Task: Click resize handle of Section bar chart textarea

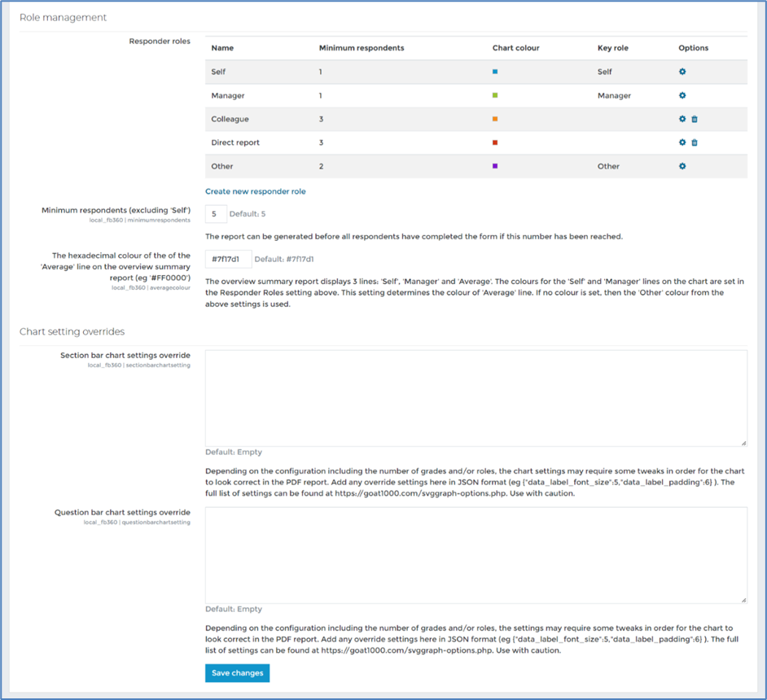Action: coord(743,443)
